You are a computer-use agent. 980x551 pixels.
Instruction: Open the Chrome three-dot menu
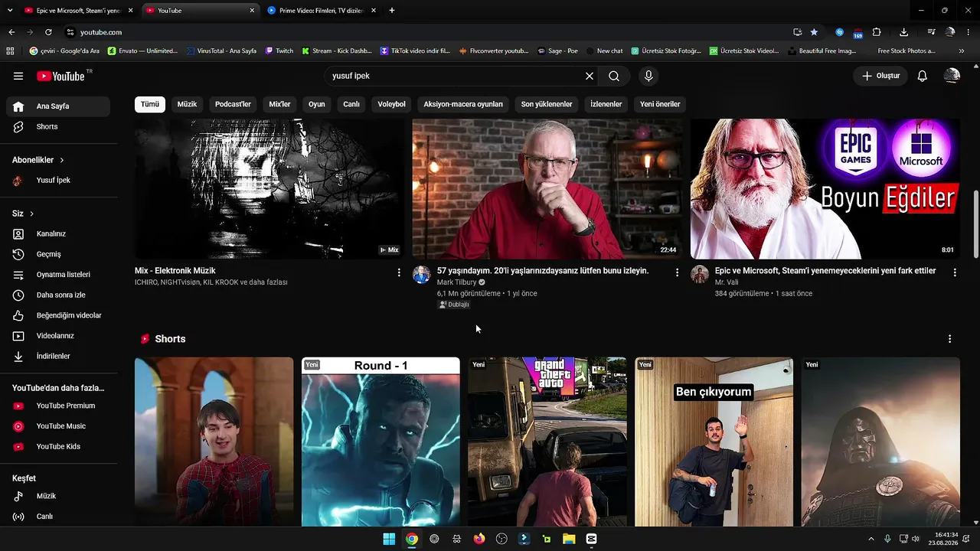(969, 32)
